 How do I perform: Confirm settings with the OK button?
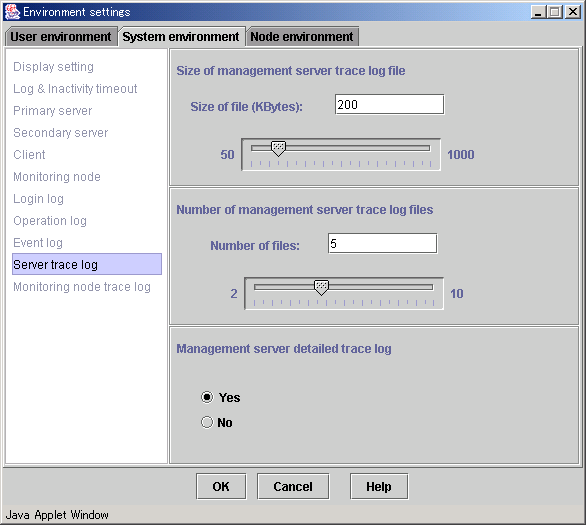pyautogui.click(x=221, y=487)
